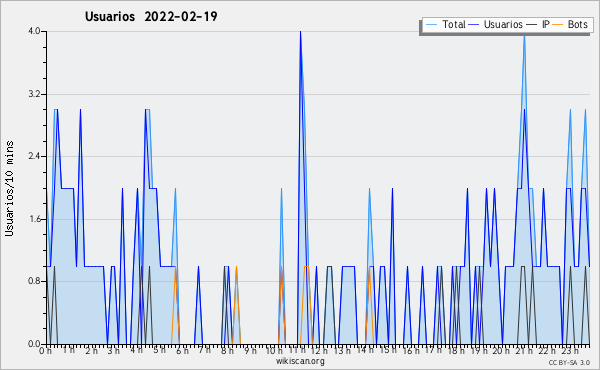Viewport: 600px width, 370px height.
Task: Click the '18 h' x-axis label
Action: (456, 350)
